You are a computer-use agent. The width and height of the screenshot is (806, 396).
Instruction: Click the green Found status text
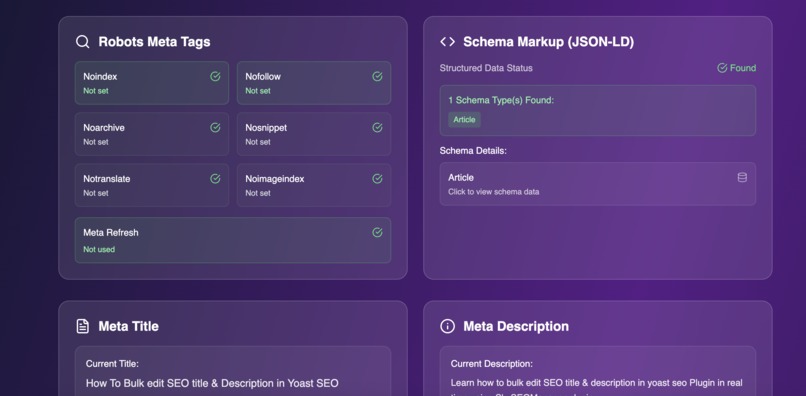(743, 68)
